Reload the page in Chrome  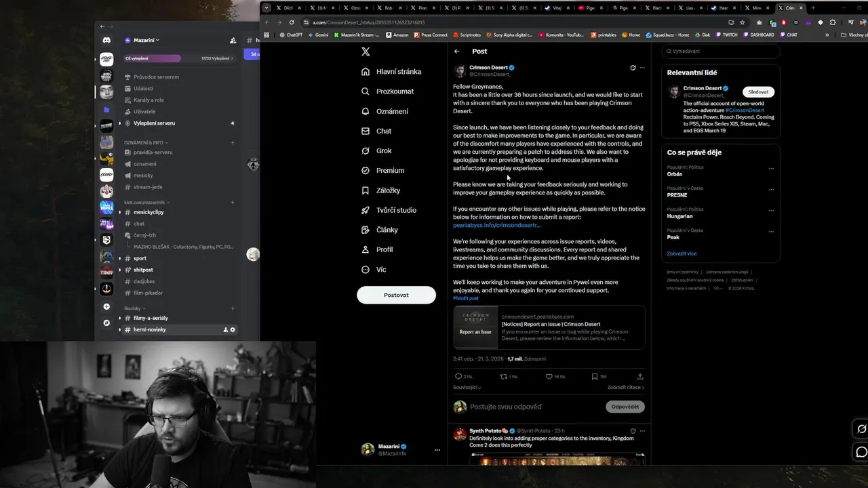coord(292,22)
